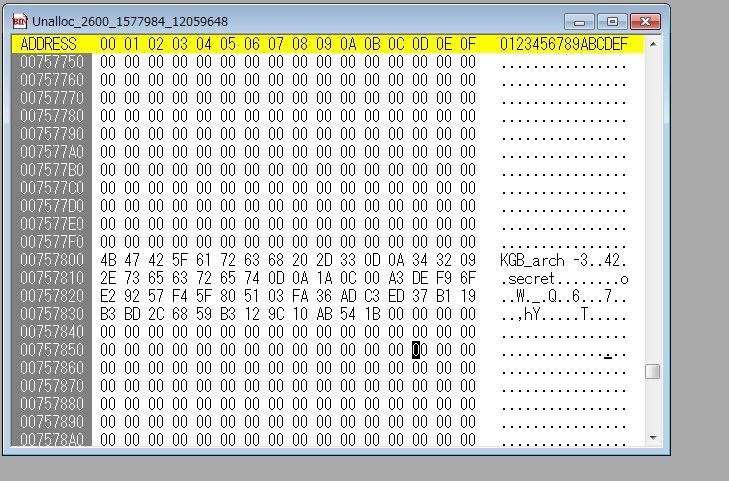The image size is (729, 481).
Task: Click the ADDRESS column header
Action: pos(48,44)
